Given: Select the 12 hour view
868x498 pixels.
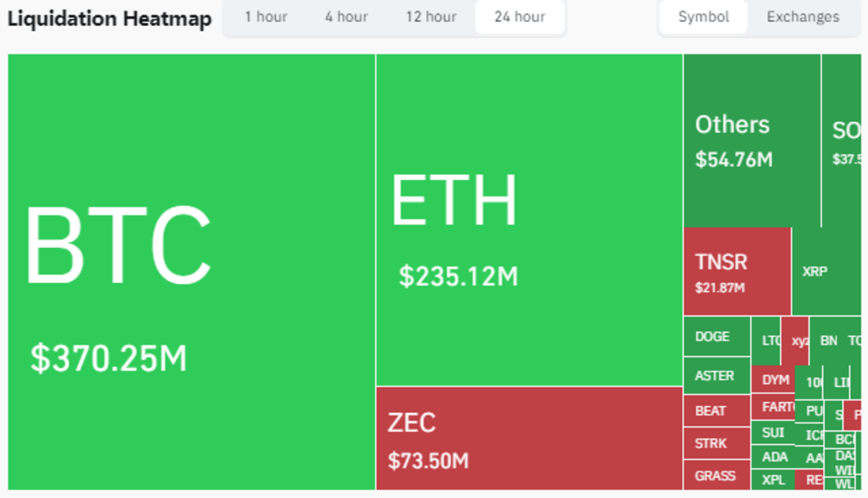Looking at the screenshot, I should coord(430,17).
